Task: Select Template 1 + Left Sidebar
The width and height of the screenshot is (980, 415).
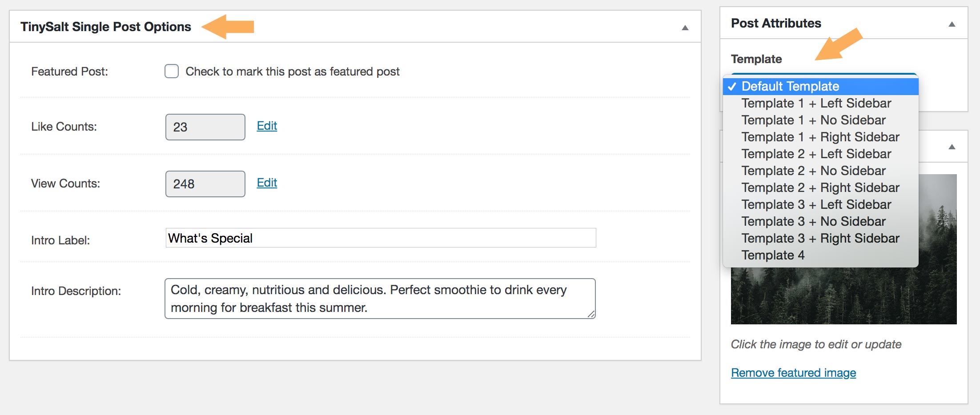Action: [816, 103]
